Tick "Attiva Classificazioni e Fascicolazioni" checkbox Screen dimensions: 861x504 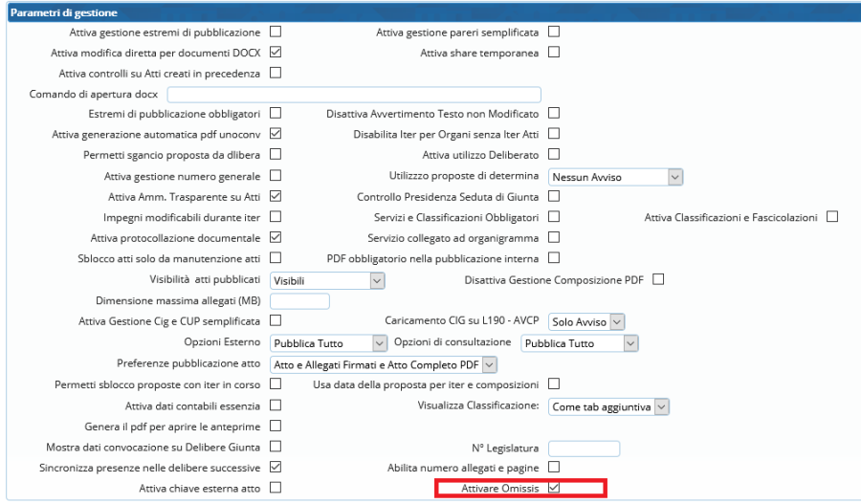[831, 217]
